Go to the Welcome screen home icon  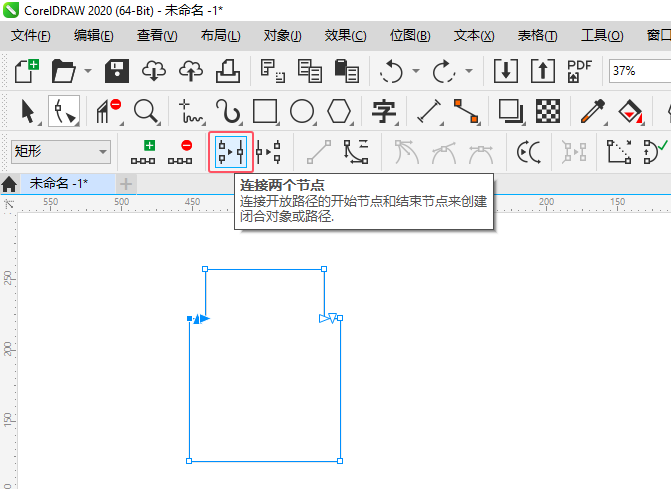pyautogui.click(x=9, y=184)
